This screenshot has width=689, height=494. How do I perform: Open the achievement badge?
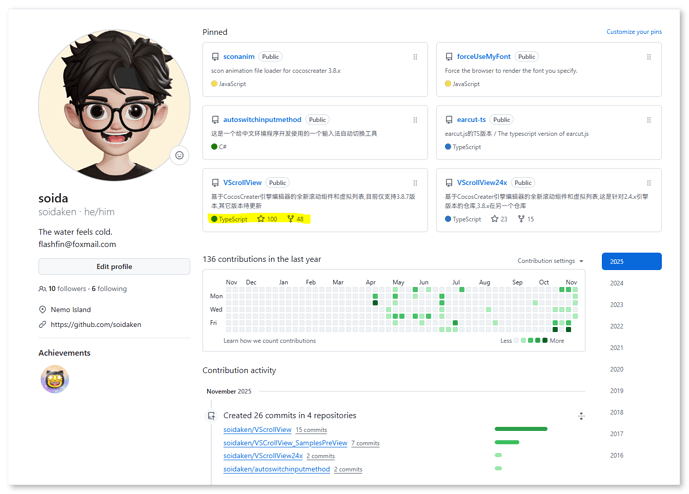(55, 379)
